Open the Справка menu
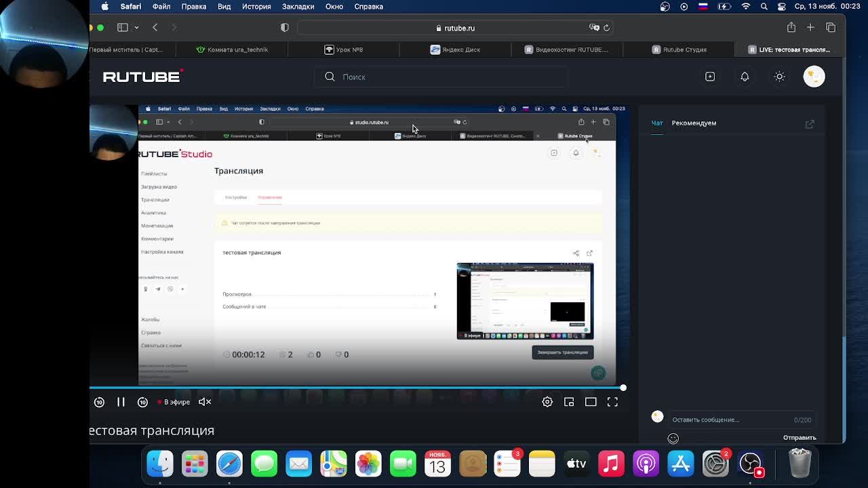 tap(368, 6)
